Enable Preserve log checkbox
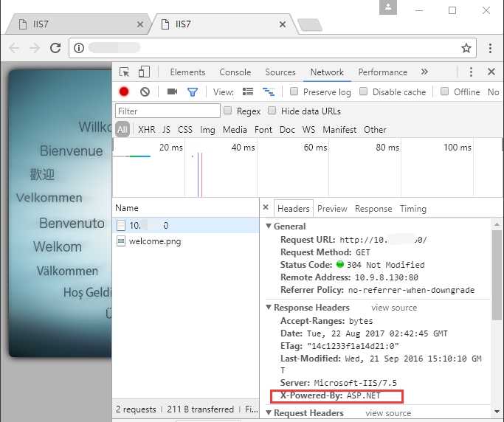504x422 pixels. 294,91
